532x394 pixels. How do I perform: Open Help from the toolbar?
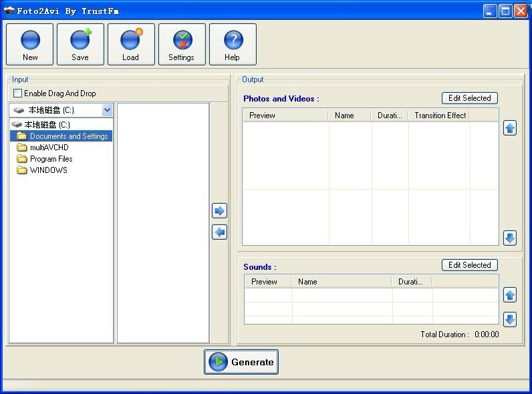pyautogui.click(x=233, y=45)
